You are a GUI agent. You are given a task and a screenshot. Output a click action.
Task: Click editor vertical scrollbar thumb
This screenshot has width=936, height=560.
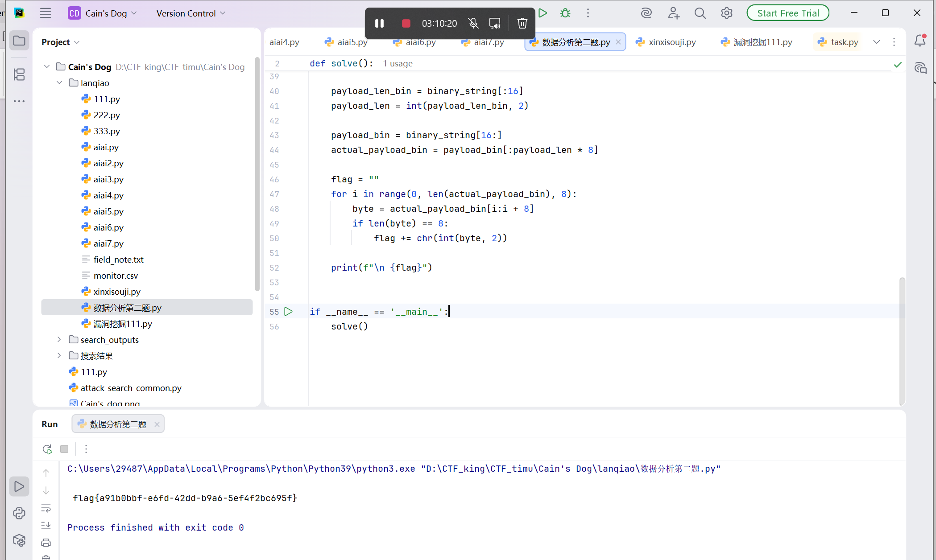[902, 341]
